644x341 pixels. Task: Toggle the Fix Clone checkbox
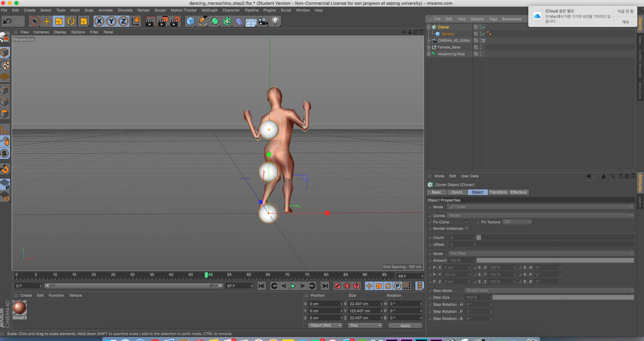pyautogui.click(x=467, y=222)
